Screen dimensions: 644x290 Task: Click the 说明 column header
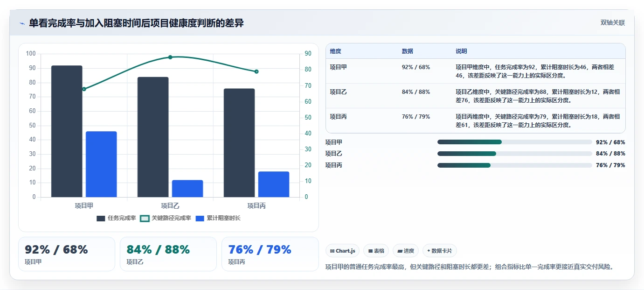[461, 51]
